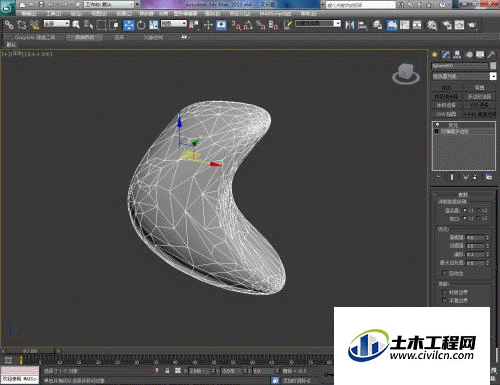Click the Select and Manipulate icon

(209, 25)
